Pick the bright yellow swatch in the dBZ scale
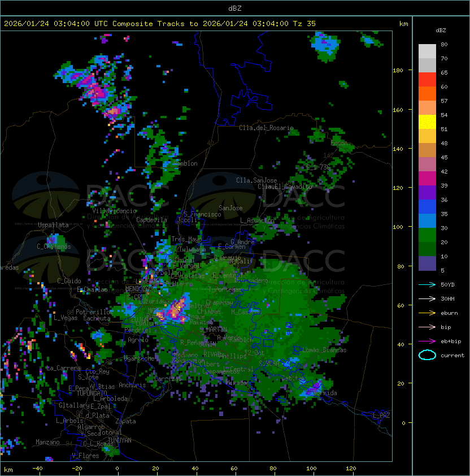The height and width of the screenshot is (476, 470). pyautogui.click(x=427, y=122)
